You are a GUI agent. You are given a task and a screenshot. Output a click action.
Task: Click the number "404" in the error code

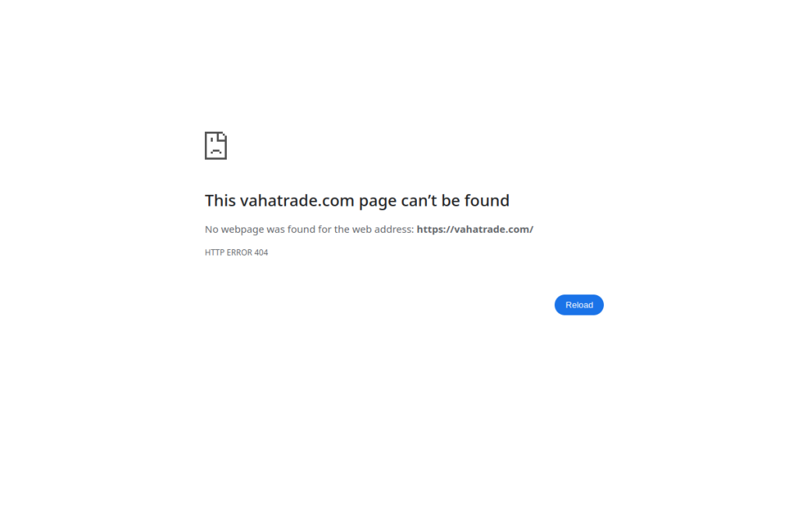coord(261,252)
